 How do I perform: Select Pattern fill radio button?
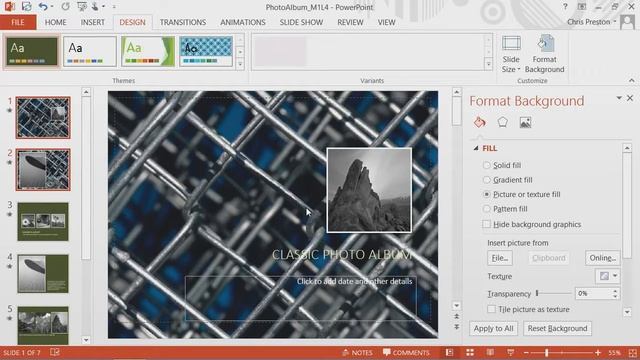coord(486,209)
